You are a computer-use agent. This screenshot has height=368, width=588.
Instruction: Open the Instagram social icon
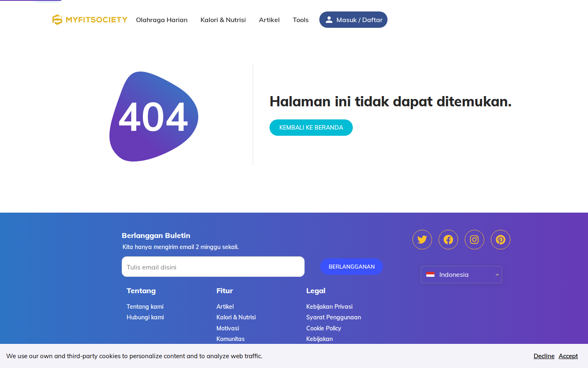474,240
